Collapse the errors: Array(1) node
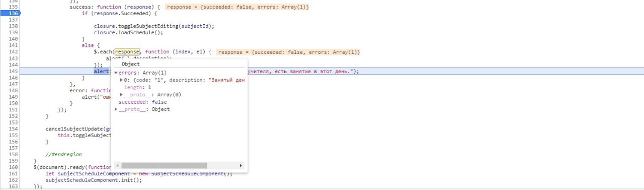This screenshot has height=190, width=644. coord(116,73)
